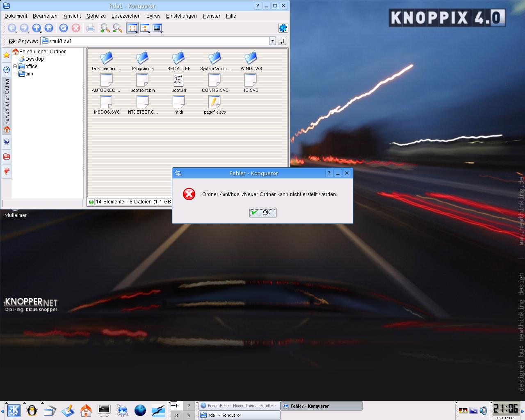Image resolution: width=525 pixels, height=420 pixels.
Task: Open the address history dropdown
Action: click(272, 41)
